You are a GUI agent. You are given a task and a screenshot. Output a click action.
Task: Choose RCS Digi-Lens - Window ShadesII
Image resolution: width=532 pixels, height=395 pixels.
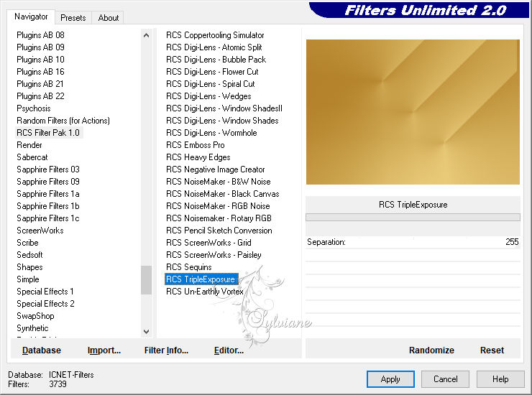[224, 108]
